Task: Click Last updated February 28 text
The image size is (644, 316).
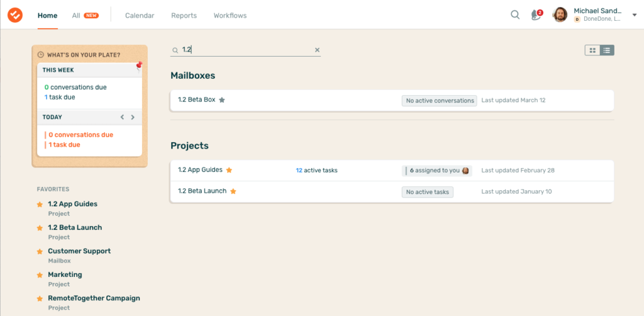Action: tap(518, 170)
